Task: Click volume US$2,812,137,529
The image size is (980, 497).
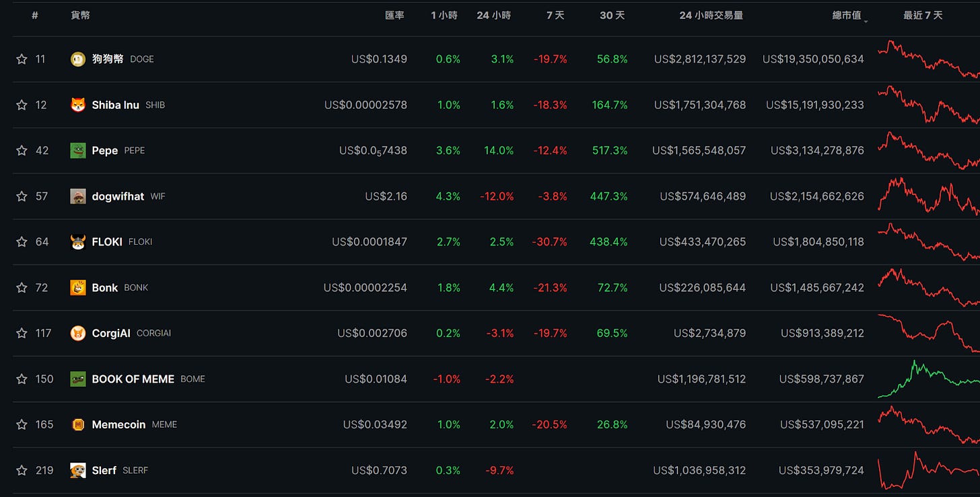Action: pos(700,59)
